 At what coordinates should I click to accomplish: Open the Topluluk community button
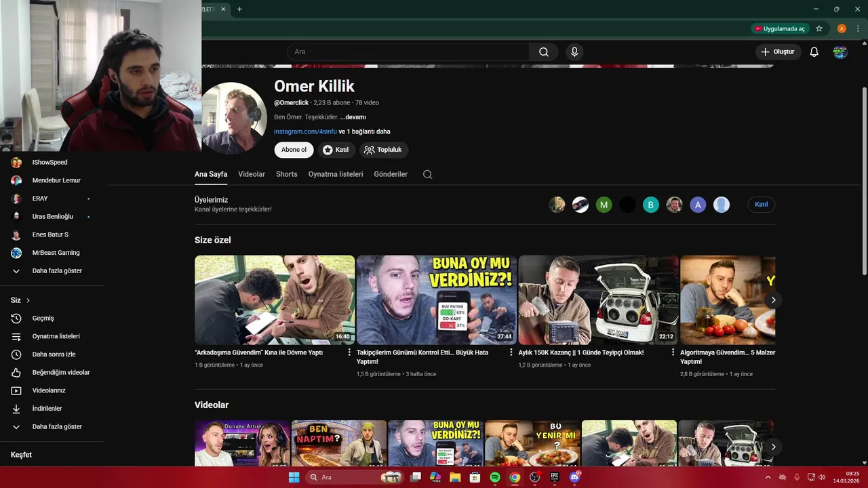coord(383,150)
